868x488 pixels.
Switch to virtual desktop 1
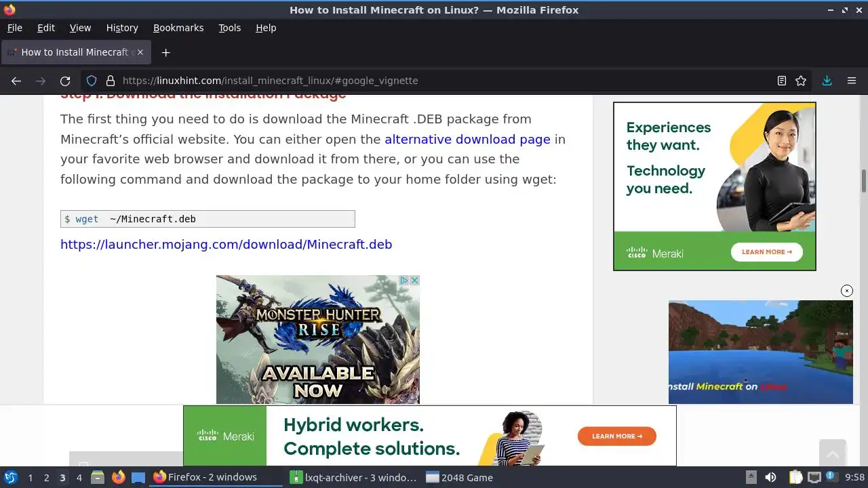30,478
